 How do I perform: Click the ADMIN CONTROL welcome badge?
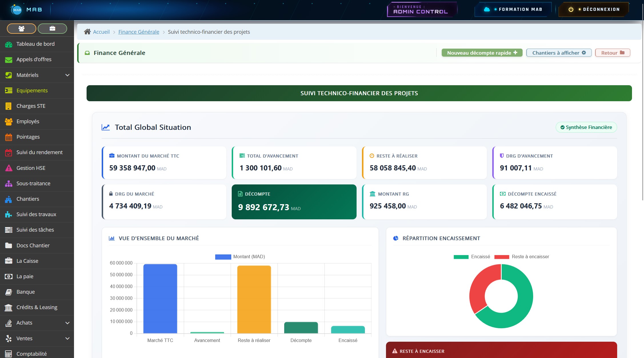[422, 9]
